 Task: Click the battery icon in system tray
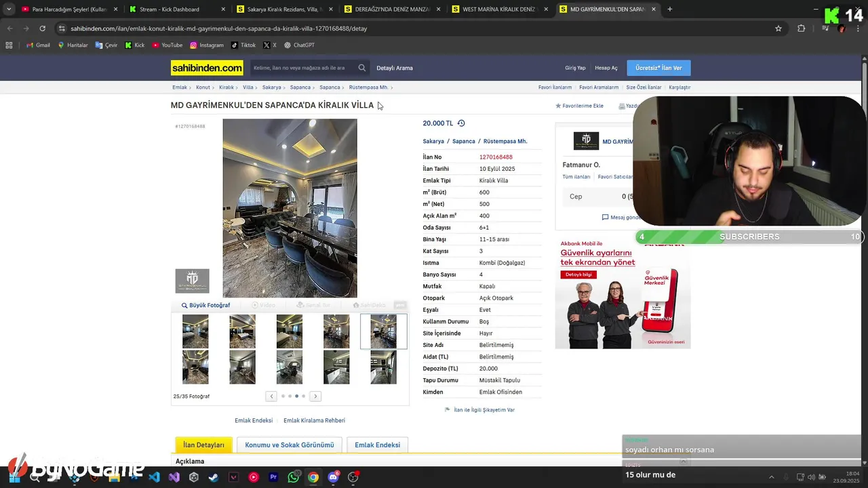pos(822,477)
